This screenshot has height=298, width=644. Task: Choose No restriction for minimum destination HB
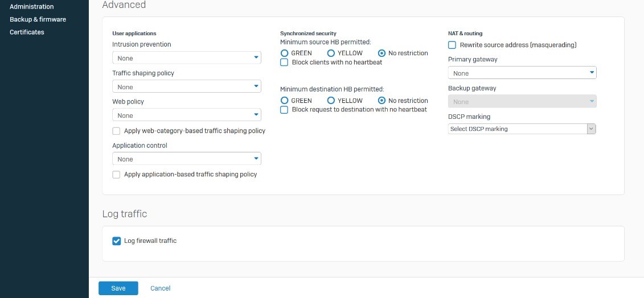[x=382, y=101]
